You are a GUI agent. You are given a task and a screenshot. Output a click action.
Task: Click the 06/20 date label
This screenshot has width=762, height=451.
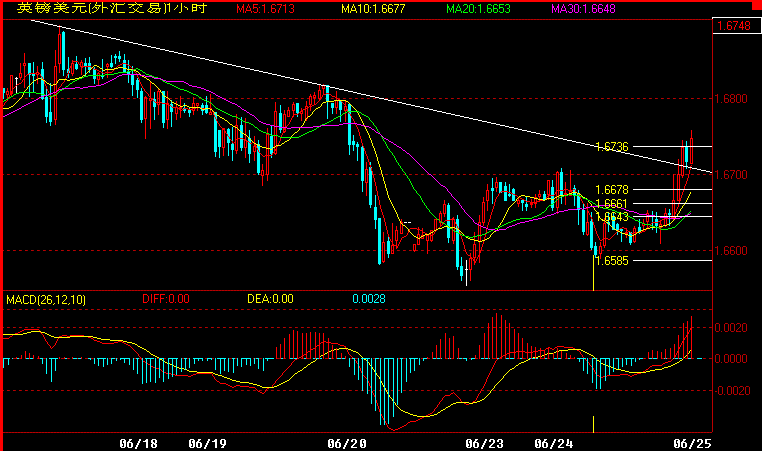point(347,443)
